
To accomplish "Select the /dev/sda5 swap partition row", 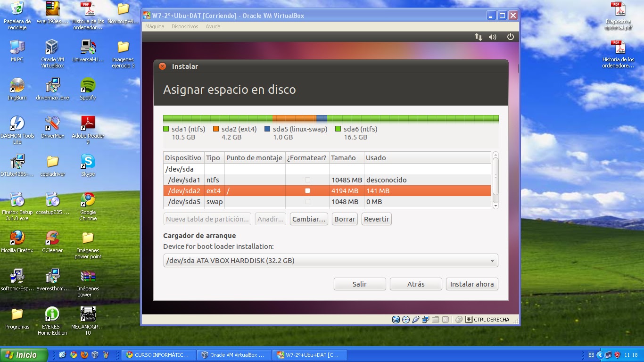I will click(327, 202).
